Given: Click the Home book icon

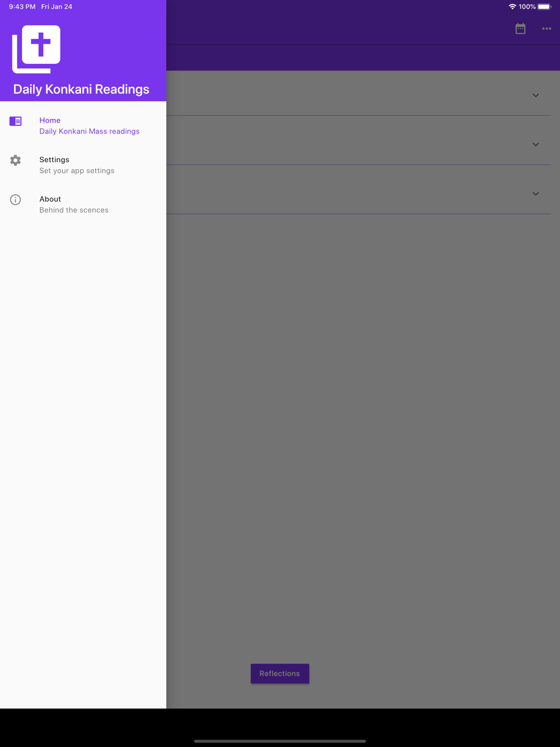Looking at the screenshot, I should click(16, 121).
